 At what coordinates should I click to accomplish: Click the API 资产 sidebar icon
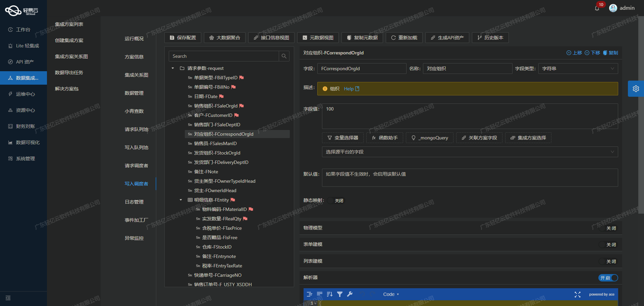pyautogui.click(x=10, y=62)
